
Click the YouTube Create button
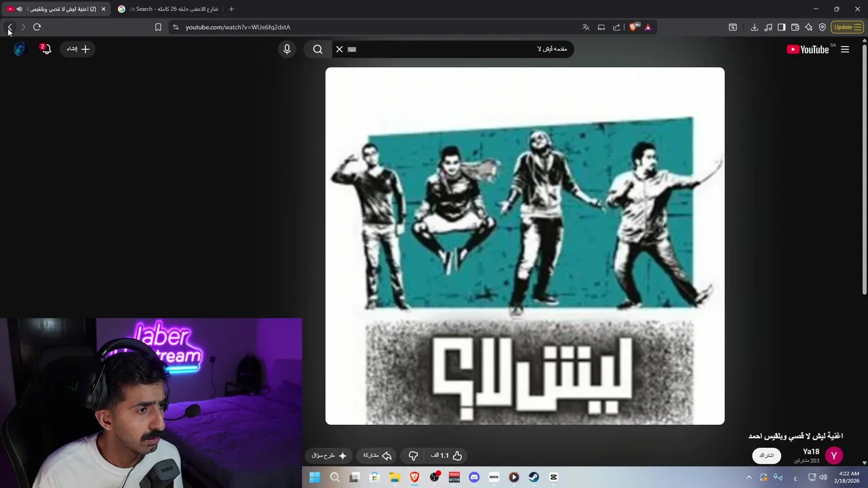tap(78, 49)
